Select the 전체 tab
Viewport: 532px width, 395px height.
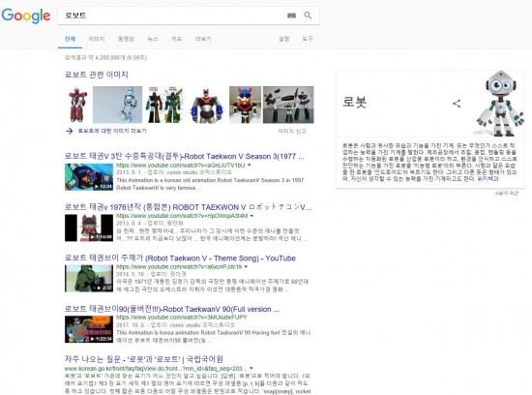point(70,39)
